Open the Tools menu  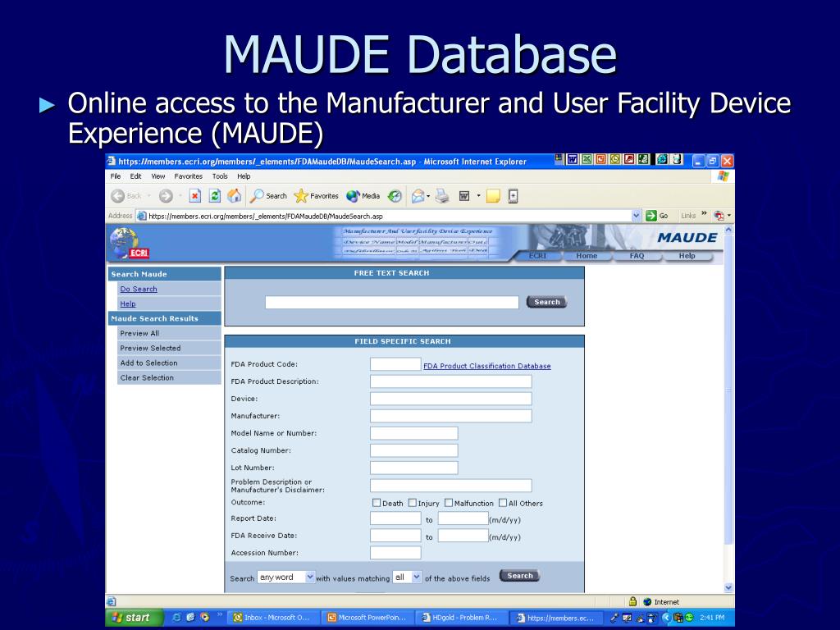click(220, 176)
